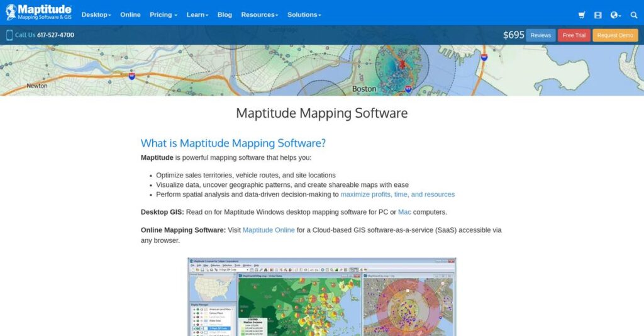
Task: Open the Blog page
Action: point(225,15)
